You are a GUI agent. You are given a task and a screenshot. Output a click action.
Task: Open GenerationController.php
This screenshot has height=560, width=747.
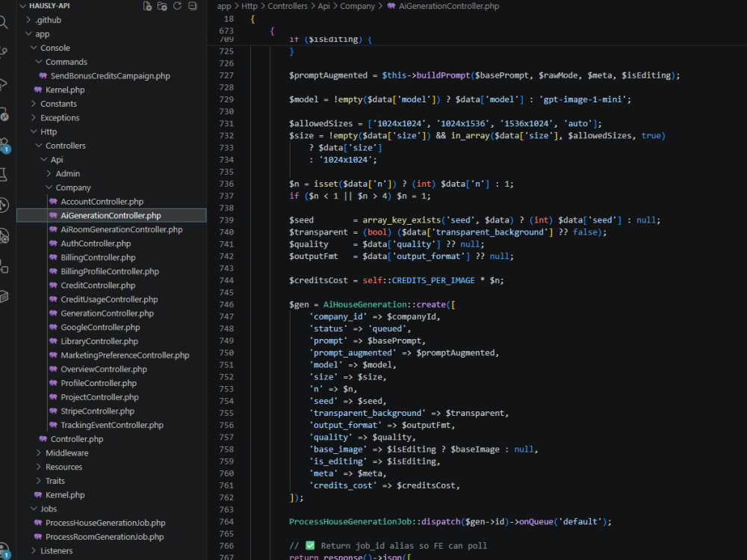107,314
